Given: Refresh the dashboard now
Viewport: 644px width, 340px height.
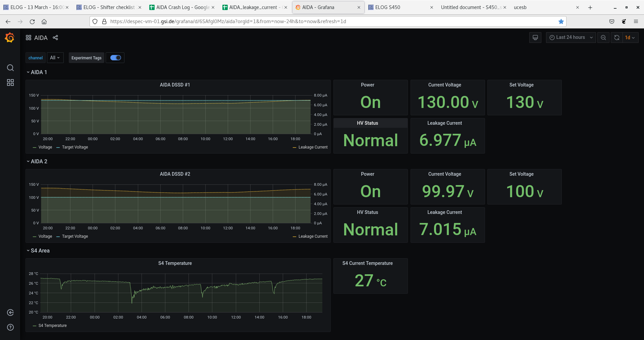Looking at the screenshot, I should [616, 38].
